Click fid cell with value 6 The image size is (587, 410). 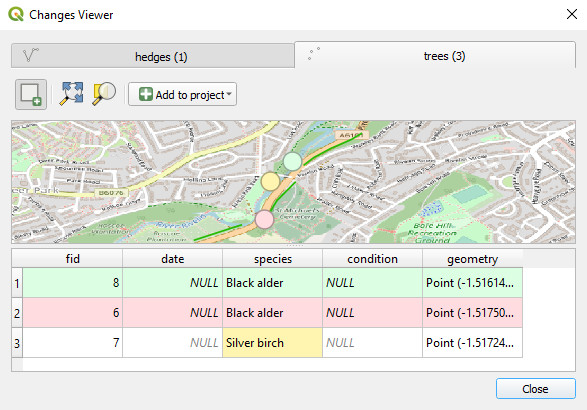(73, 313)
